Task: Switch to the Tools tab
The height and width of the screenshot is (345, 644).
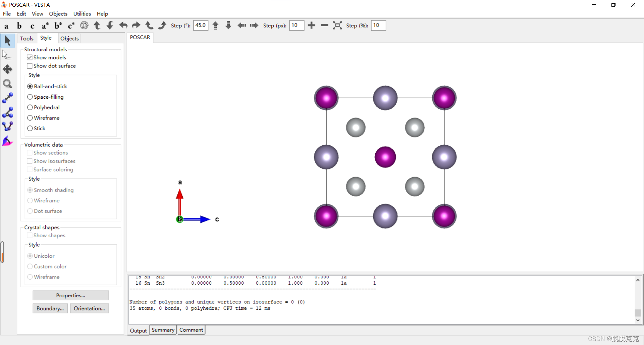Action: [x=27, y=38]
